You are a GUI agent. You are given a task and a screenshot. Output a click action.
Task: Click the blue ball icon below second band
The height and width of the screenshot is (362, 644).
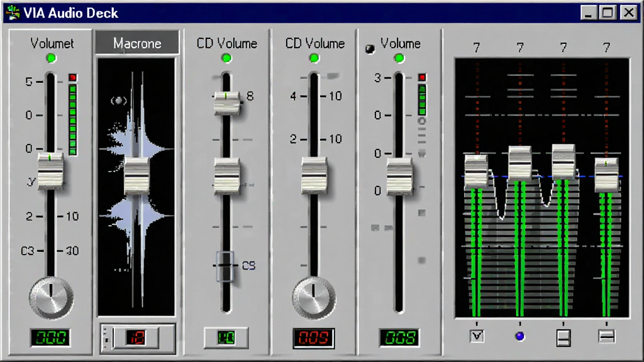coord(520,336)
